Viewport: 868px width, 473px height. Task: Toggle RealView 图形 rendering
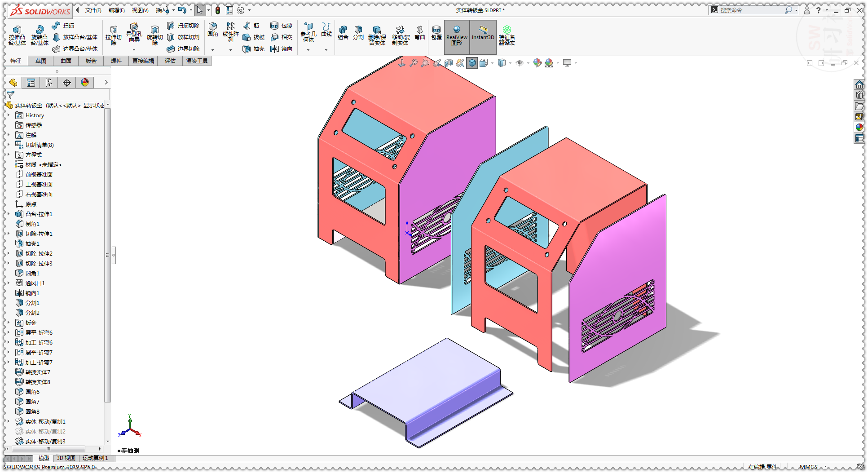[457, 37]
